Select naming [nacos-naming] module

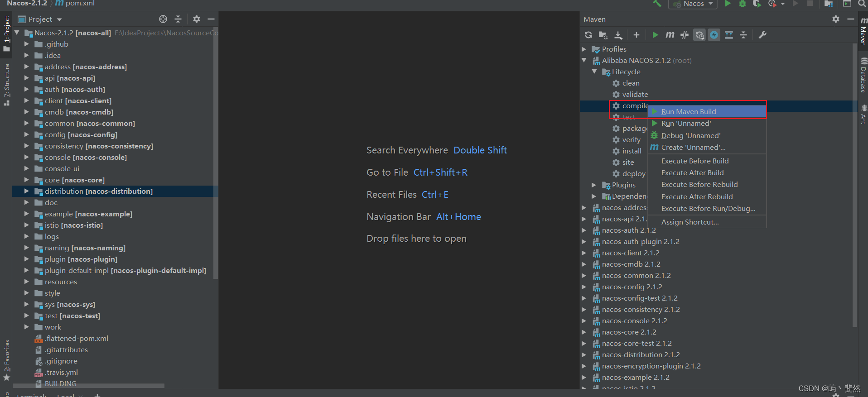(80, 248)
